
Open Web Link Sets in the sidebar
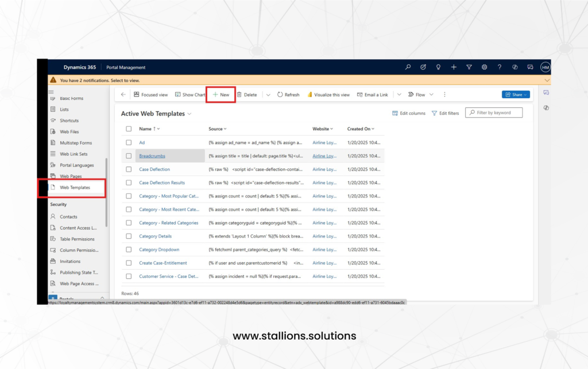point(73,154)
